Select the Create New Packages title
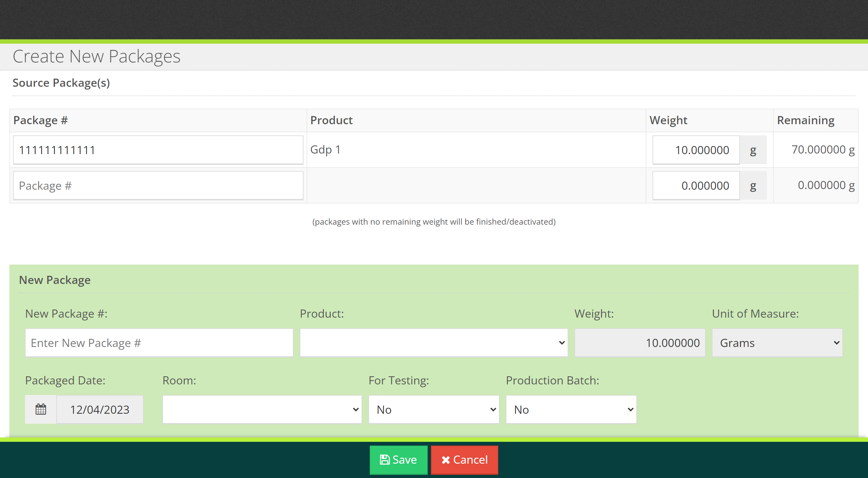The image size is (868, 478). click(x=96, y=56)
